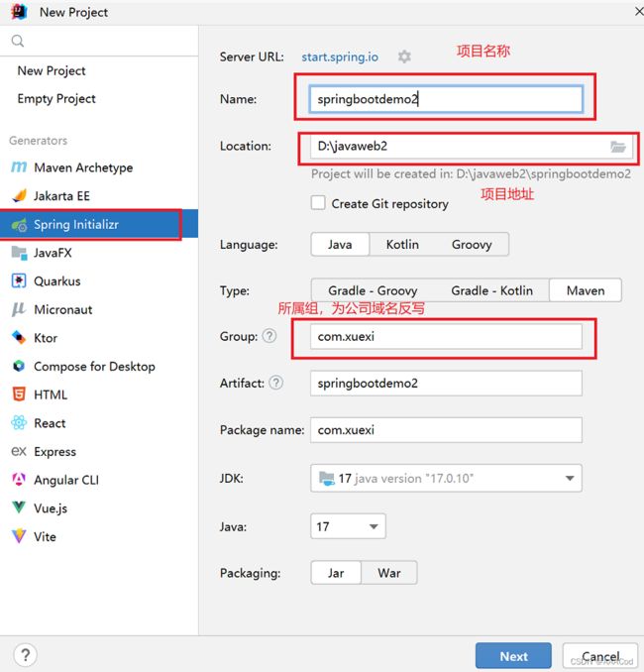Click the Vue.js icon
This screenshot has width=644, height=672.
coord(19,507)
